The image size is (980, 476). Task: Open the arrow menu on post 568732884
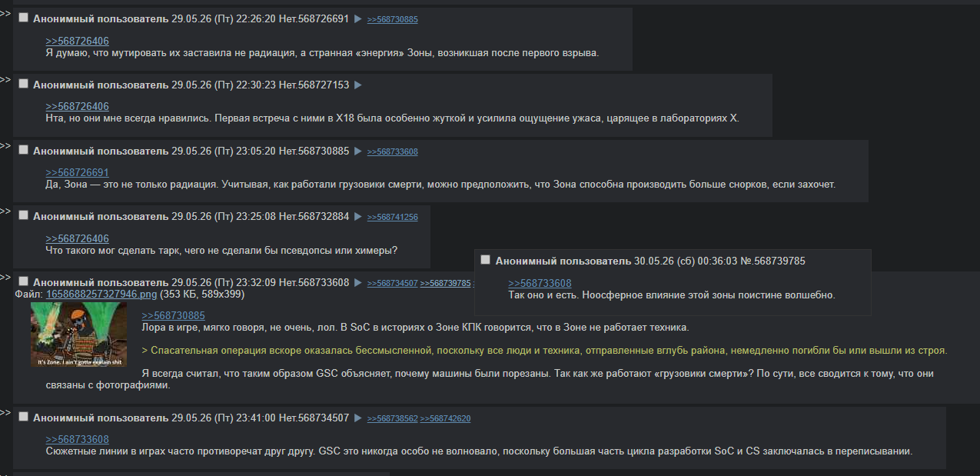click(357, 216)
